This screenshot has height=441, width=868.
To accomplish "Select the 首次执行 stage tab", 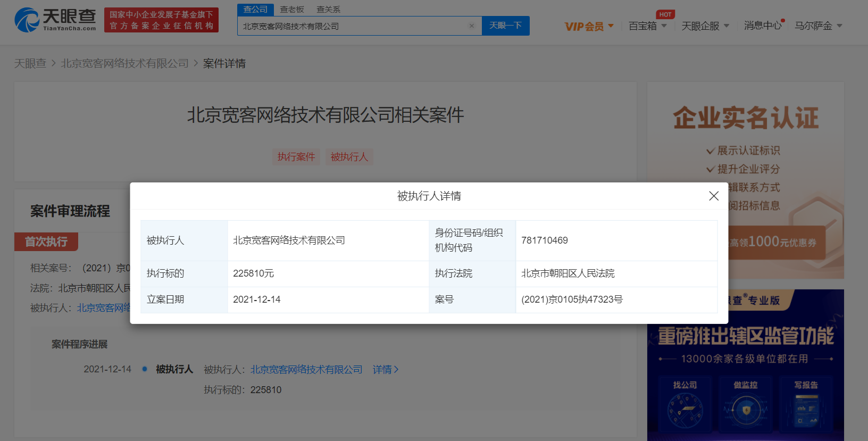I will [46, 242].
